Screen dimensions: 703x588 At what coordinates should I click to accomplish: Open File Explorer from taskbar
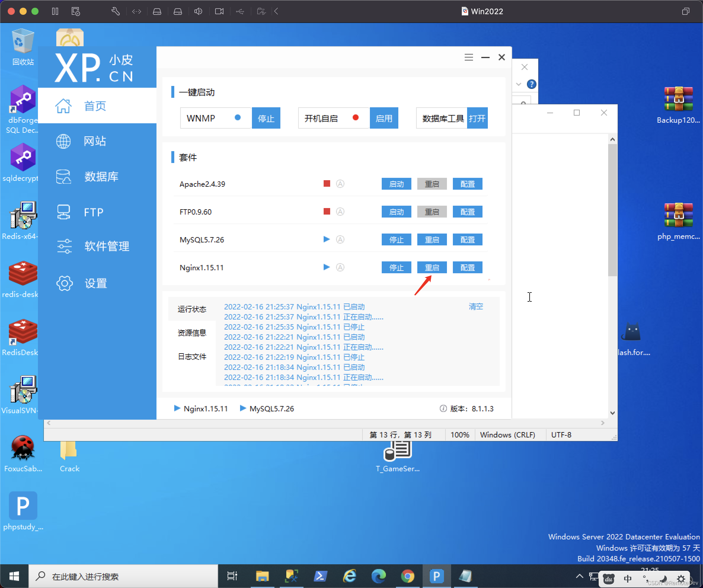pos(262,576)
